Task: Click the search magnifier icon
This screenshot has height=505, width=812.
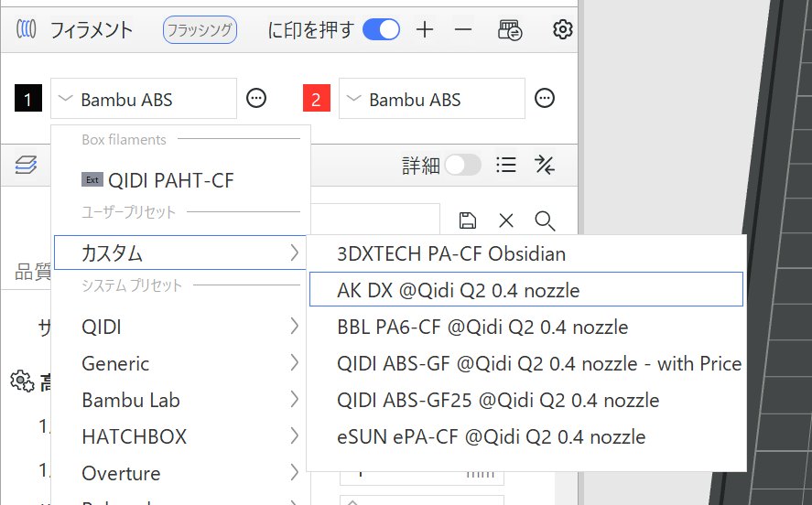Action: (x=545, y=220)
